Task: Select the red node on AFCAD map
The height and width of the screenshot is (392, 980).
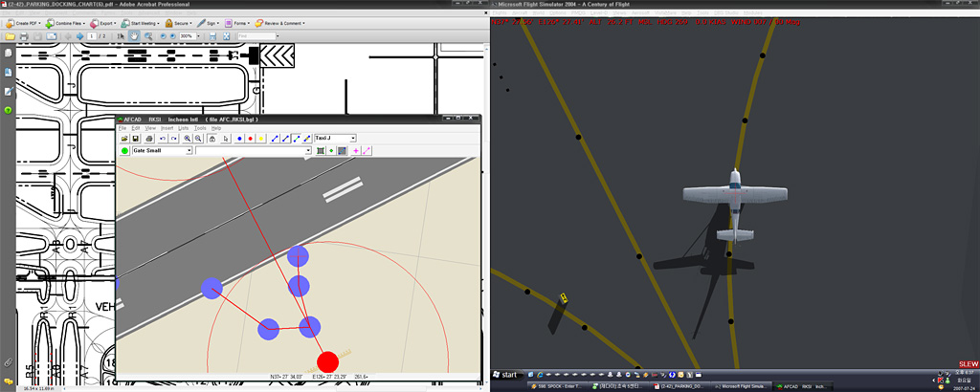Action: [327, 362]
